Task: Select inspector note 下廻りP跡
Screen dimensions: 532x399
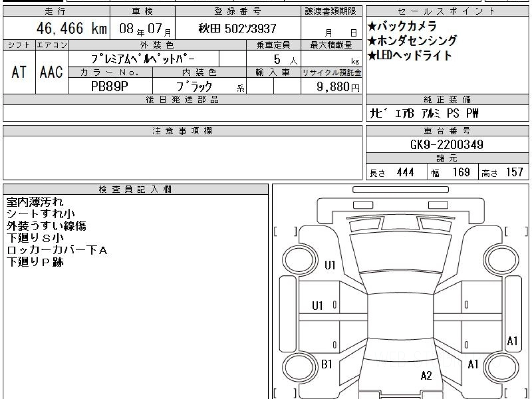Action: point(35,262)
